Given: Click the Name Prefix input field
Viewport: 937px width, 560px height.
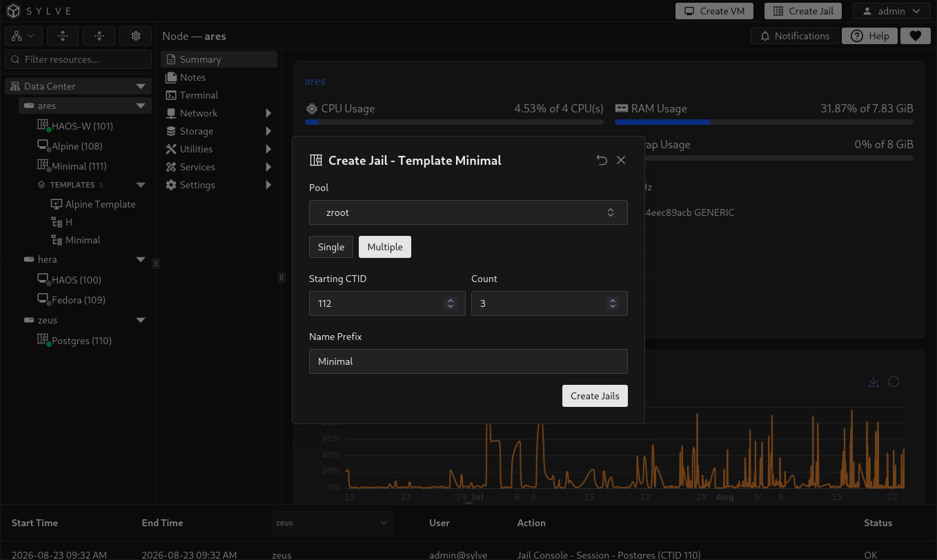Looking at the screenshot, I should click(x=468, y=361).
